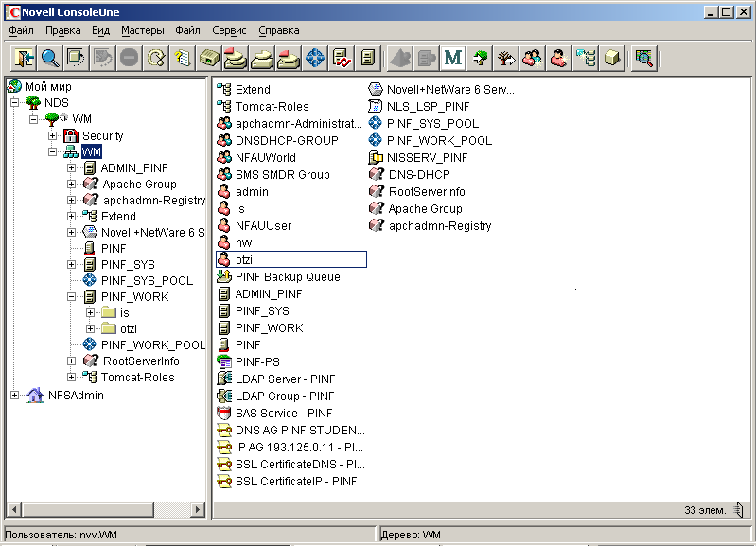
Task: Click the tree pane horizontal scrollbar thumb
Action: coord(88,509)
